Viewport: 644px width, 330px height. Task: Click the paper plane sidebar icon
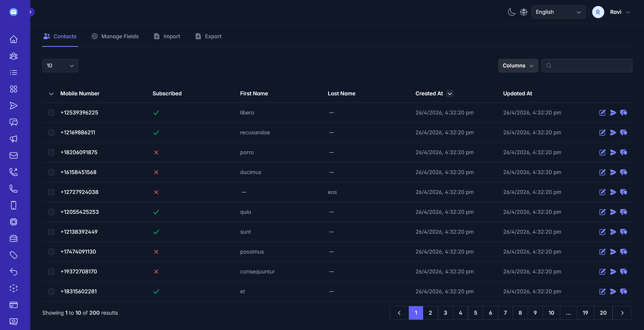point(14,106)
